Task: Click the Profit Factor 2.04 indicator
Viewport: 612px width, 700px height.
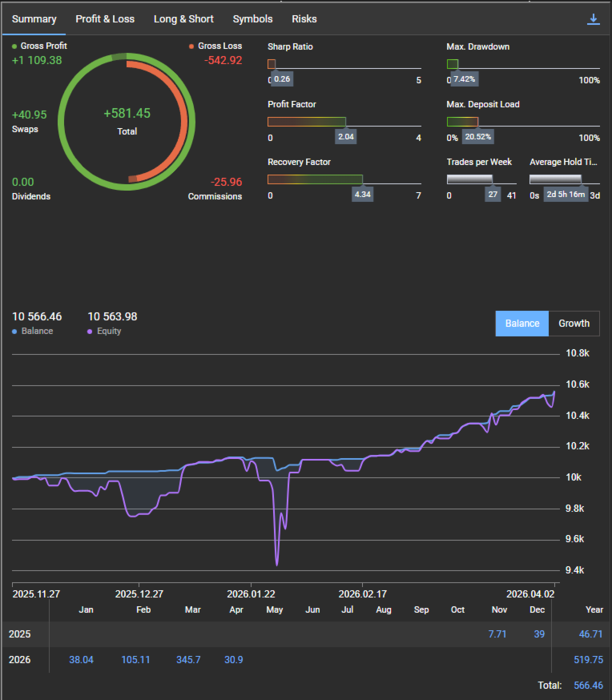Action: point(346,137)
